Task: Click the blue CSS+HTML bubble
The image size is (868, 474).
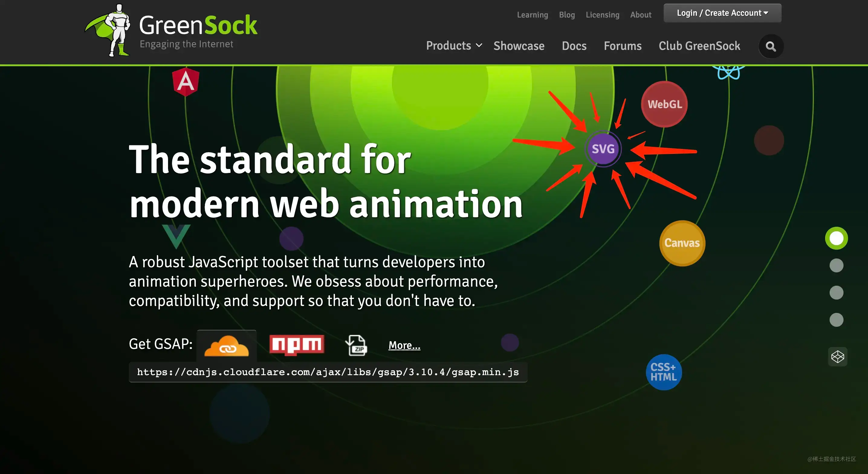Action: click(663, 372)
